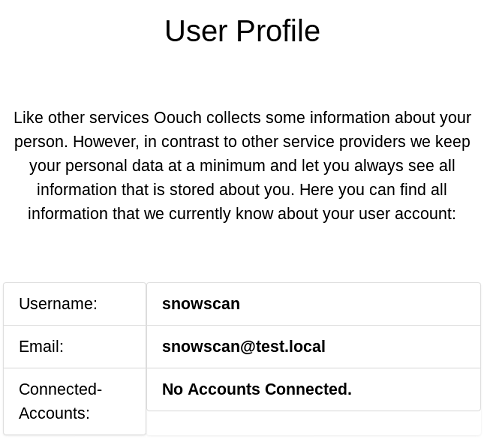Click the Email: label cell
The image size is (487, 442).
click(75, 347)
